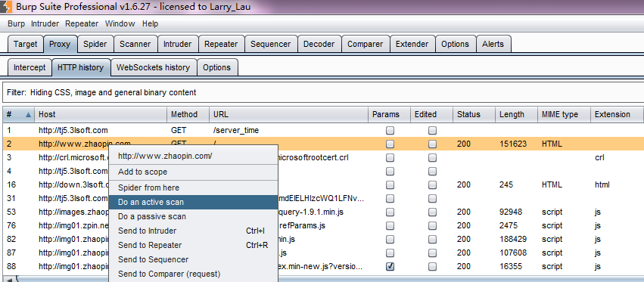Open the Intruder menu in menu bar

(x=45, y=23)
